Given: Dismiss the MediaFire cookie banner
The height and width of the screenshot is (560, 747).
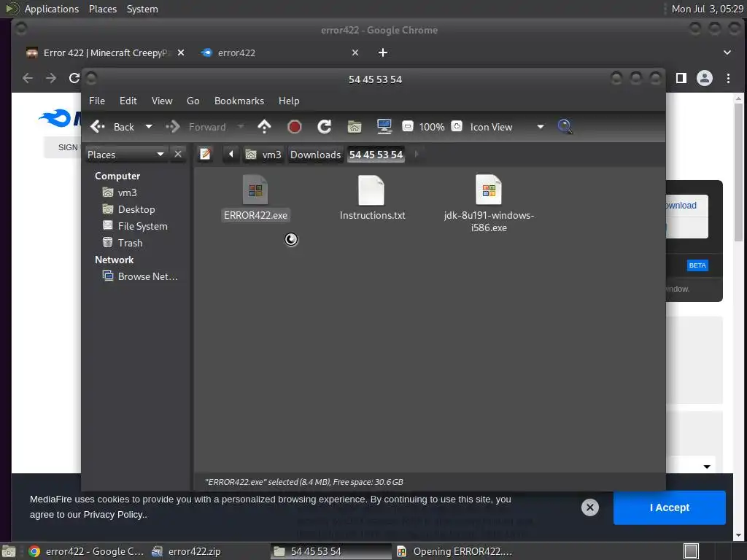Looking at the screenshot, I should pos(589,507).
